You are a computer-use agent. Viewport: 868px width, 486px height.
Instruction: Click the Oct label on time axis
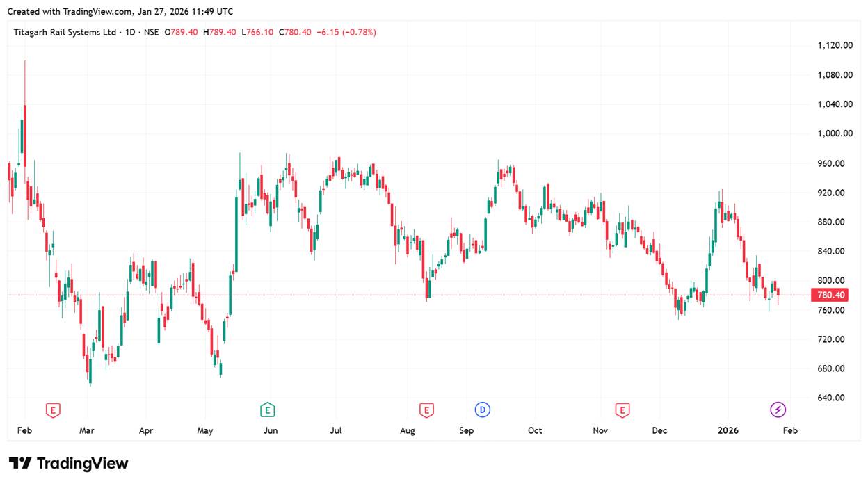point(535,431)
